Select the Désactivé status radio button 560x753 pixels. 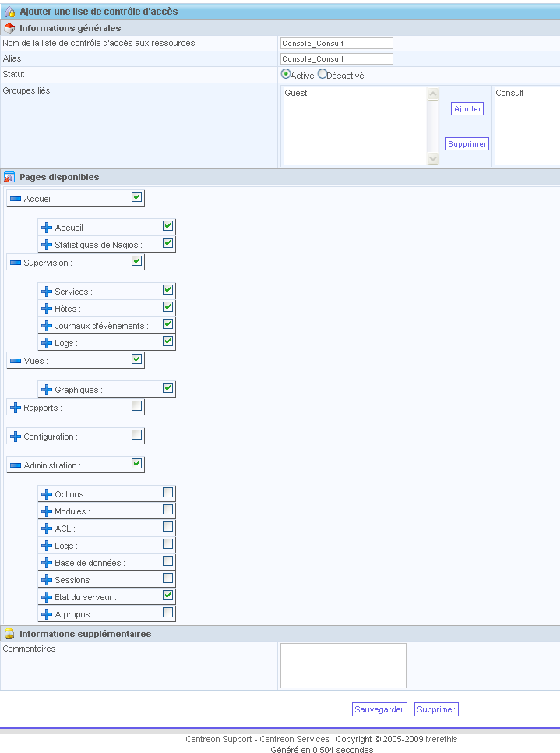coord(322,75)
